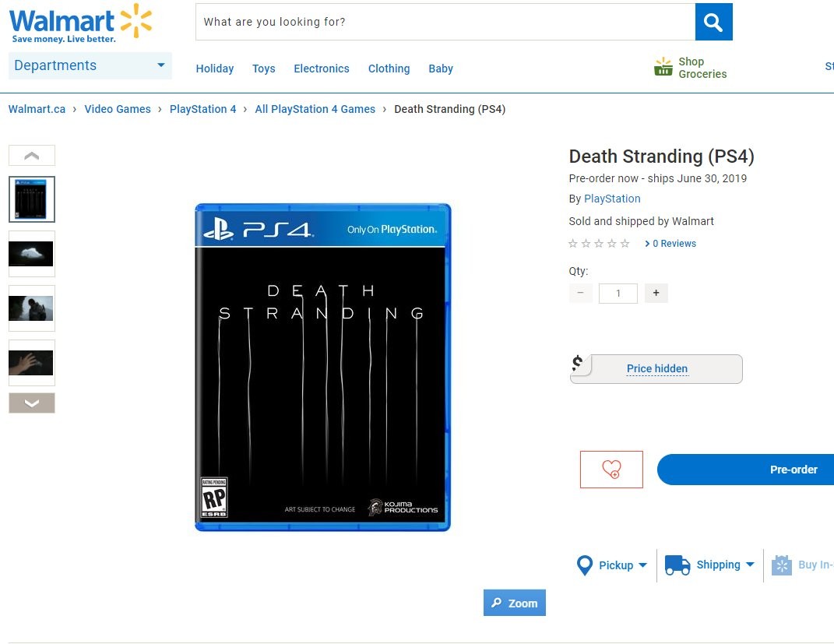Click the search magnifier button
The height and width of the screenshot is (644, 834).
click(x=713, y=22)
